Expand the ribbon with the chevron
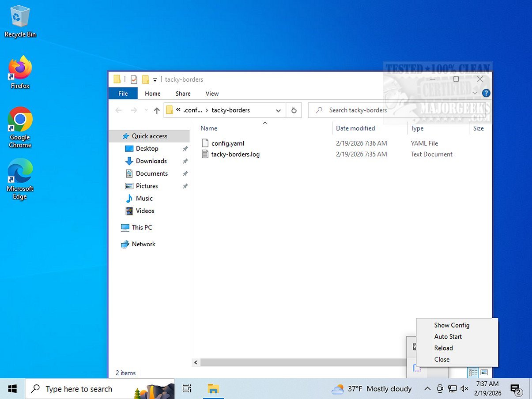Screen dimensions: 532x399 click(475, 93)
